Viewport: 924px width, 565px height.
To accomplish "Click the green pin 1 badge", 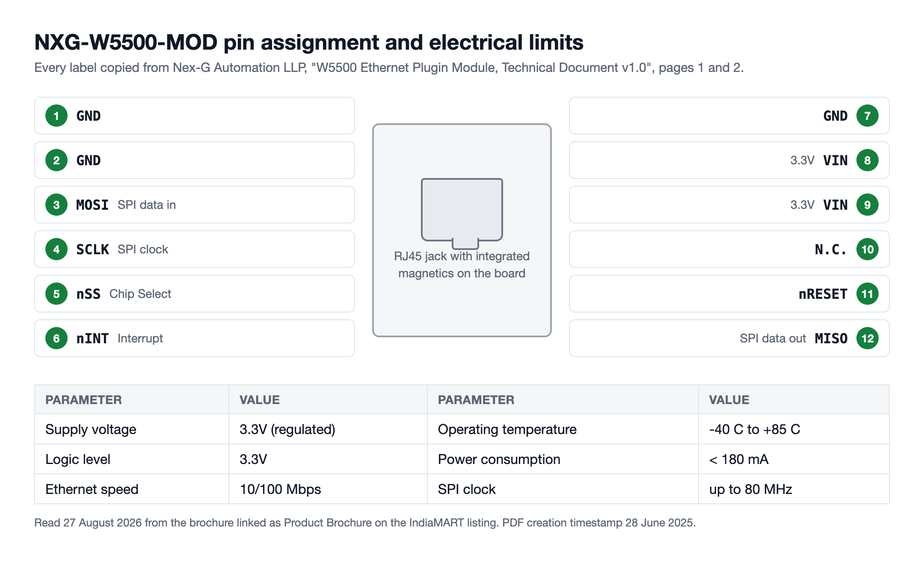I will coord(56,116).
